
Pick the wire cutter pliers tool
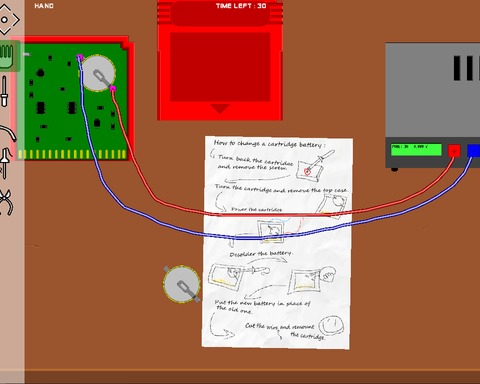point(6,202)
